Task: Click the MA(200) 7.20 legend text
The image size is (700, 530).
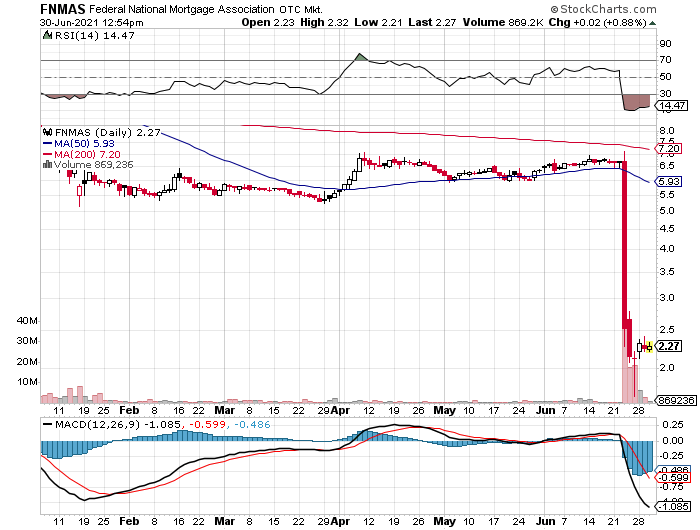Action: click(87, 154)
